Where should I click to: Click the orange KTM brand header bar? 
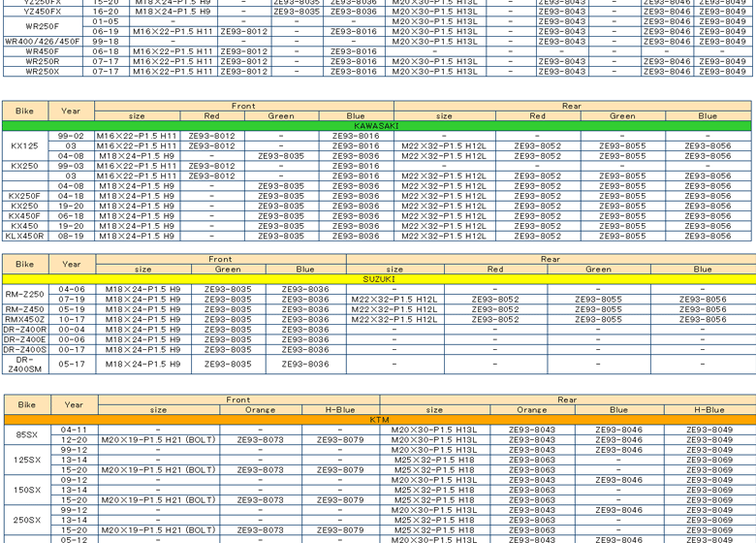tap(380, 420)
